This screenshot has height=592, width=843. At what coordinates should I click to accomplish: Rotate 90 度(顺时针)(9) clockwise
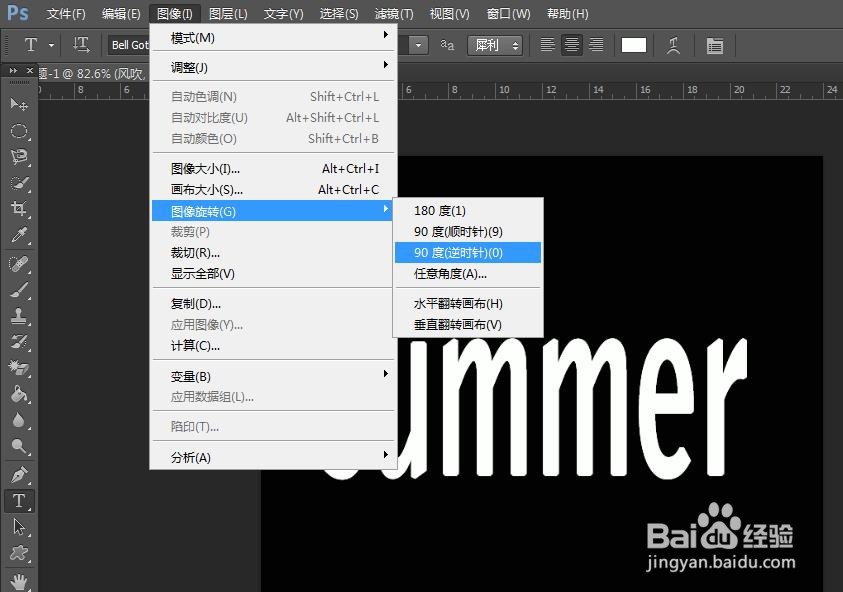point(468,231)
